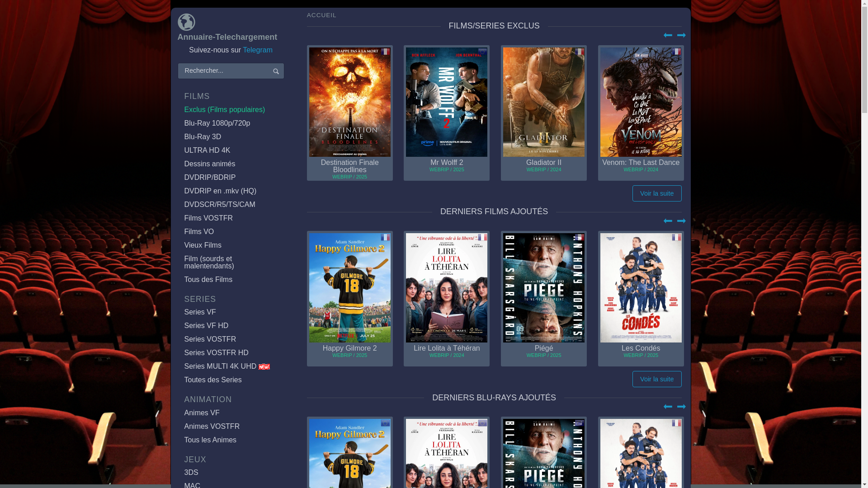Open Blu-Ray 3D category
This screenshot has height=488, width=868.
point(203,137)
